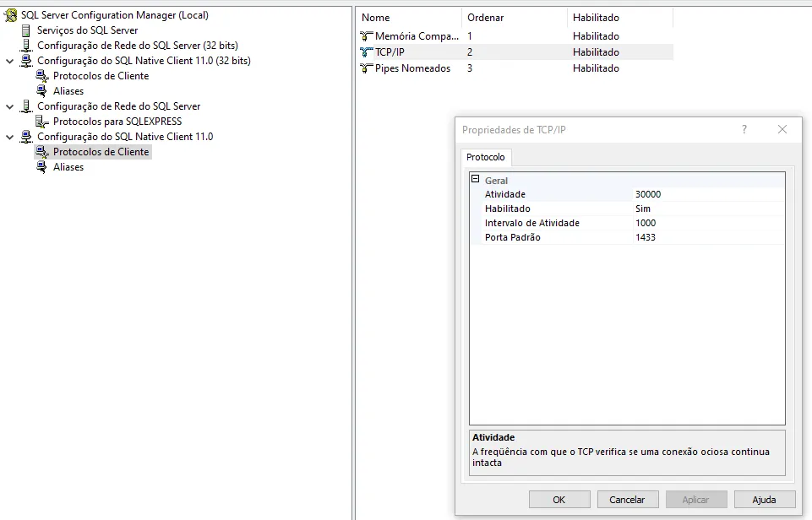
Task: Click the Protocolos de Cliente icon under 32 bits
Action: click(x=42, y=76)
